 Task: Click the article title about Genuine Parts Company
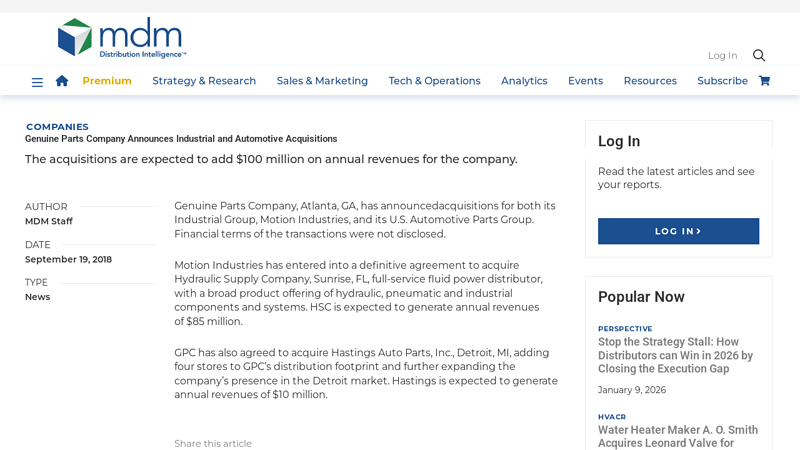181,139
